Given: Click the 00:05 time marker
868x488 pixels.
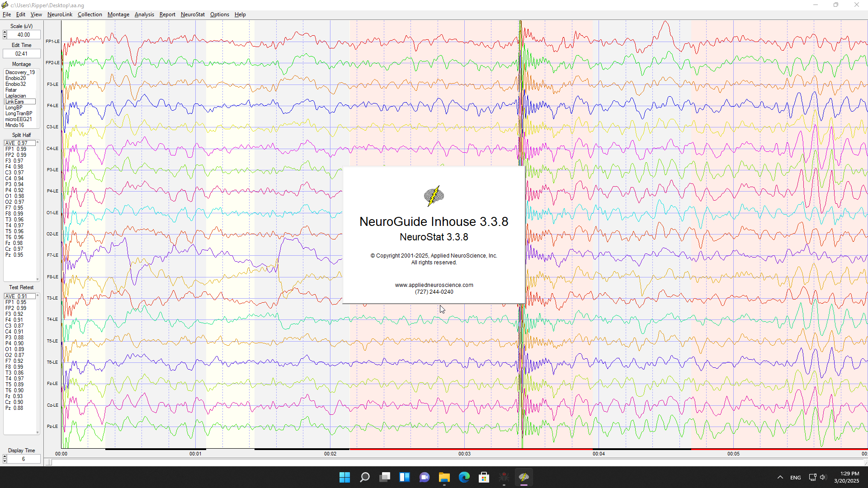Looking at the screenshot, I should (733, 454).
